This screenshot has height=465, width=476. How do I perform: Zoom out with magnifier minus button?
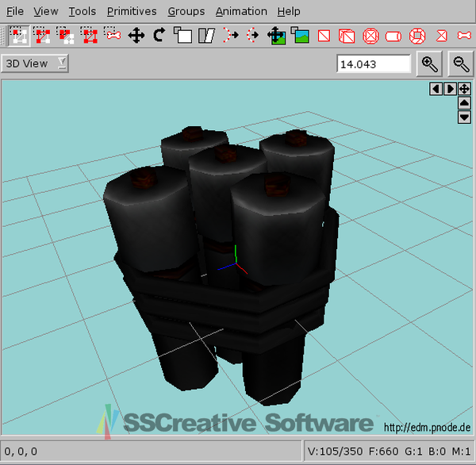(x=461, y=63)
